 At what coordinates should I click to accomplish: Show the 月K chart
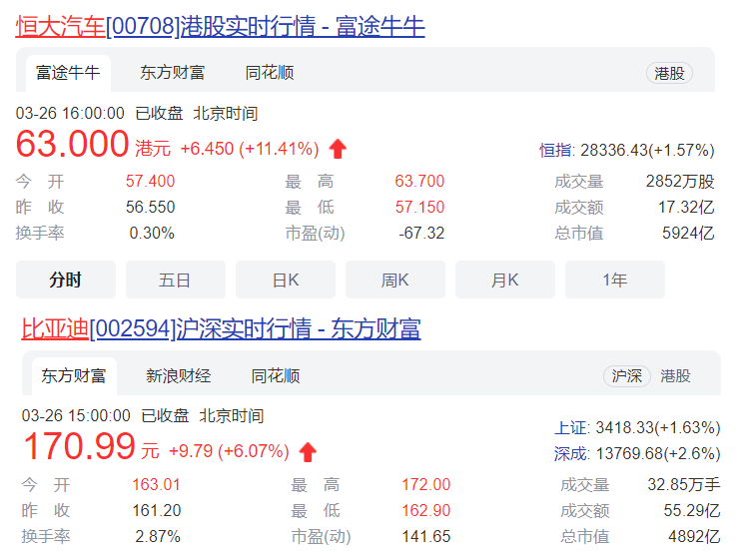point(504,280)
